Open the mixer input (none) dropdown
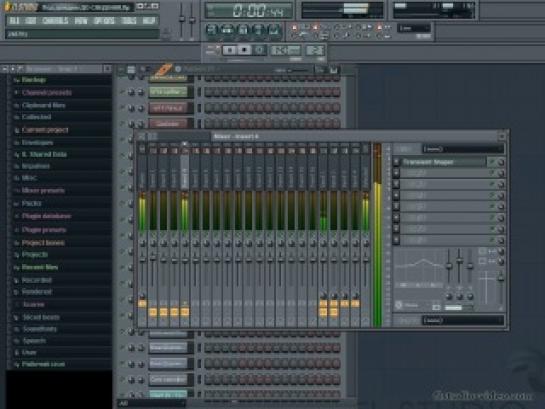 click(x=463, y=149)
